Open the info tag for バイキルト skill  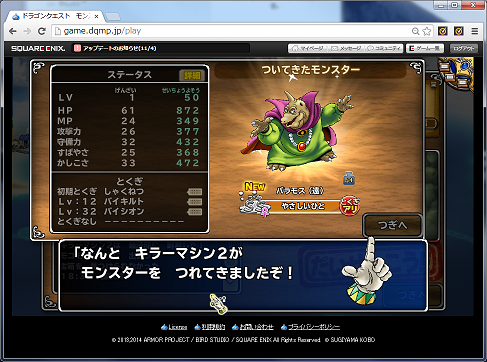pos(195,202)
